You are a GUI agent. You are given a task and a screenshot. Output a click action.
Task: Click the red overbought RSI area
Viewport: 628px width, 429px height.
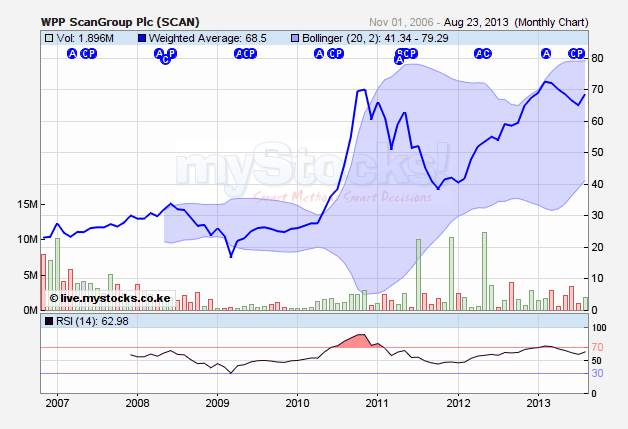357,342
